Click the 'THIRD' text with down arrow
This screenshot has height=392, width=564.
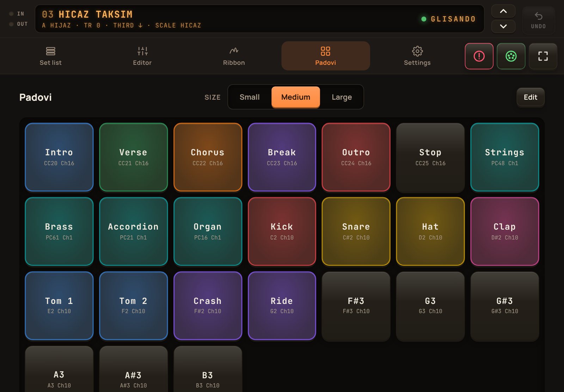tap(128, 25)
